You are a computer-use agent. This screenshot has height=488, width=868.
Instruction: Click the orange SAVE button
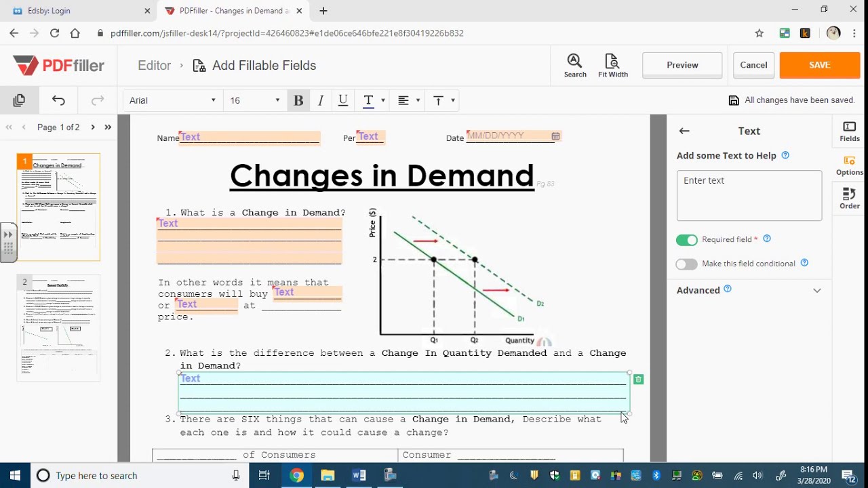(819, 65)
